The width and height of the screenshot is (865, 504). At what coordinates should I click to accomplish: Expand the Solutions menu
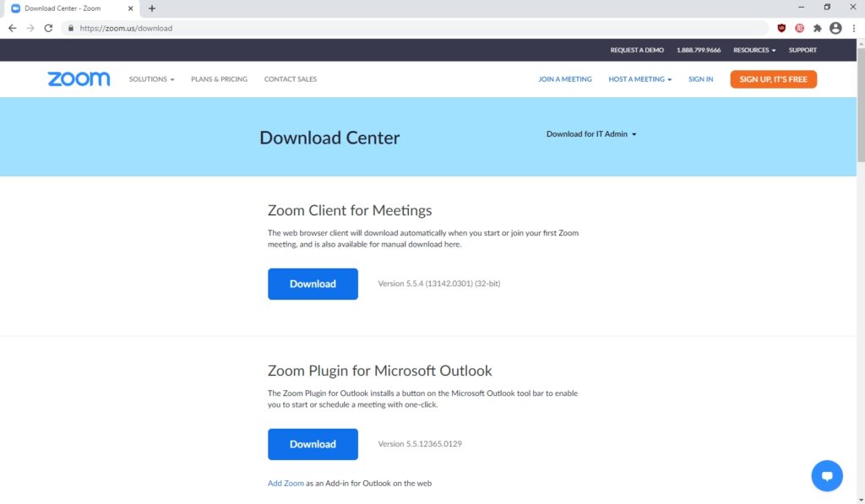[151, 79]
